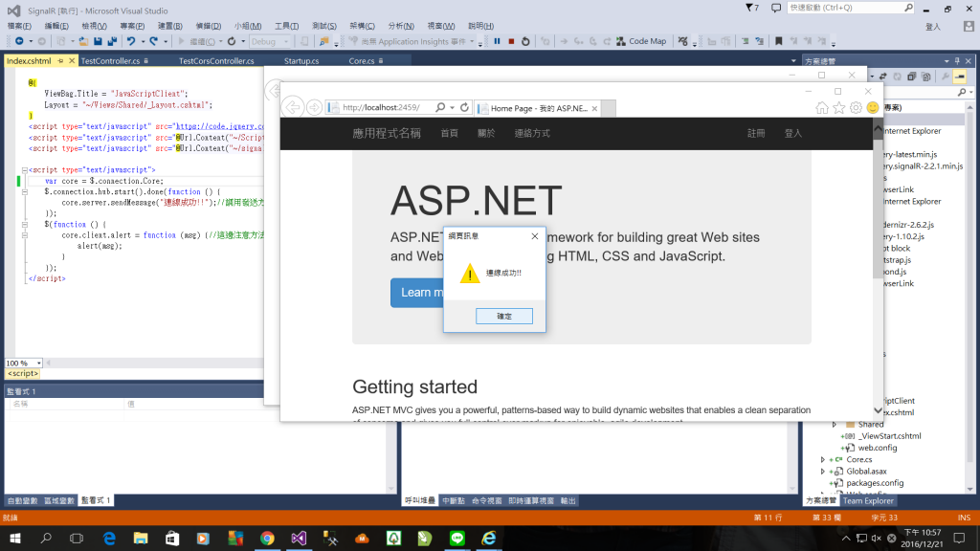This screenshot has width=980, height=551.
Task: Click the 關於 link in page navbar
Action: point(485,133)
